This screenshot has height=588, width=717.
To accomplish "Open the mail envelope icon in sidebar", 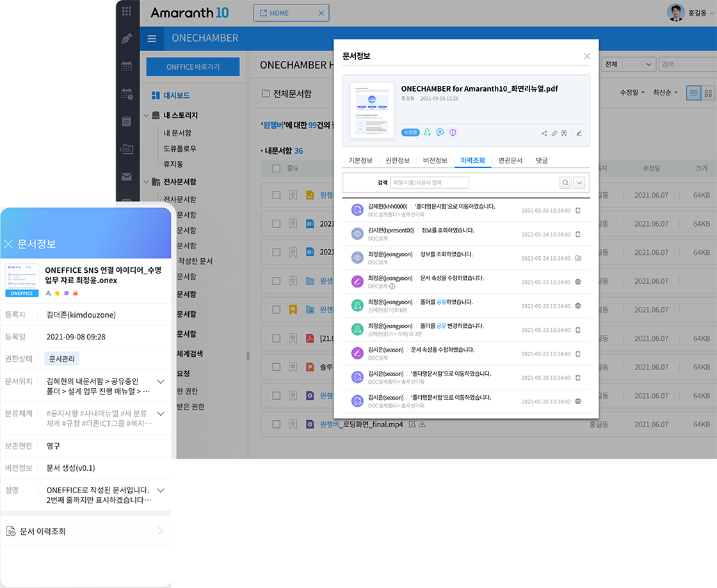I will tap(127, 177).
